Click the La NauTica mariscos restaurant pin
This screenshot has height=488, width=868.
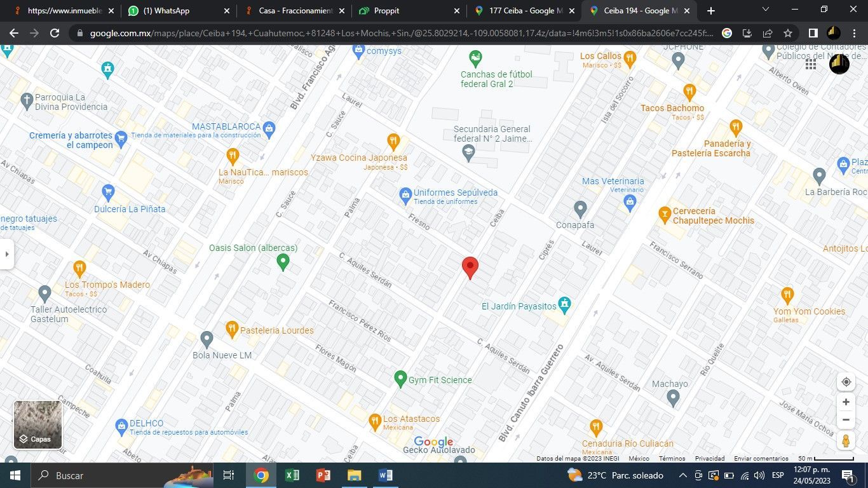[x=233, y=156]
